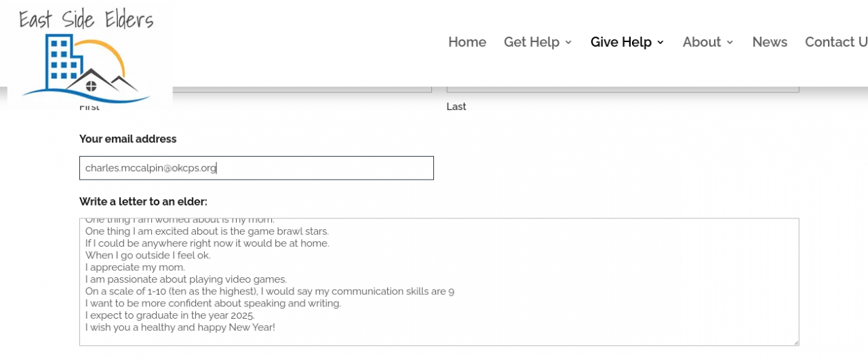Open the Give Help menu
Image resolution: width=868 pixels, height=358 pixels.
pos(621,42)
